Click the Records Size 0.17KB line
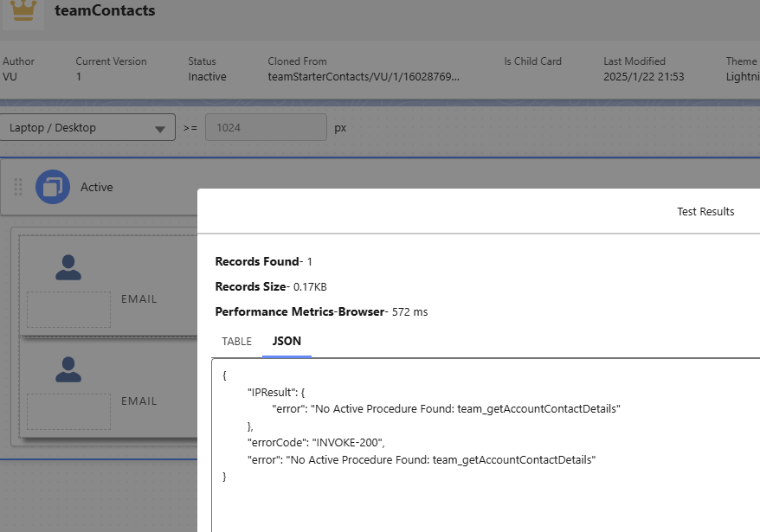Viewport: 760px width, 532px height. click(x=271, y=287)
